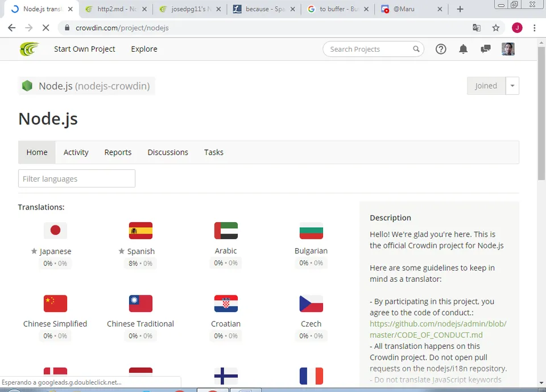The image size is (546, 392).
Task: Click the Filter languages input
Action: [x=77, y=178]
